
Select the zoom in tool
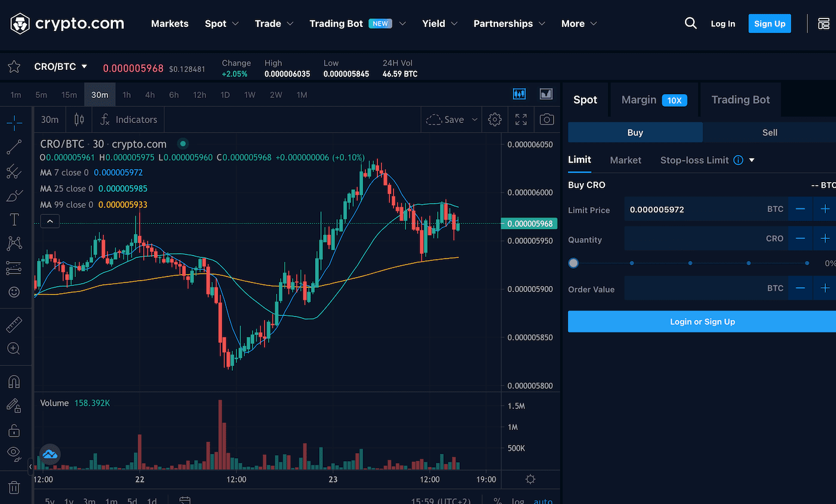coord(14,349)
